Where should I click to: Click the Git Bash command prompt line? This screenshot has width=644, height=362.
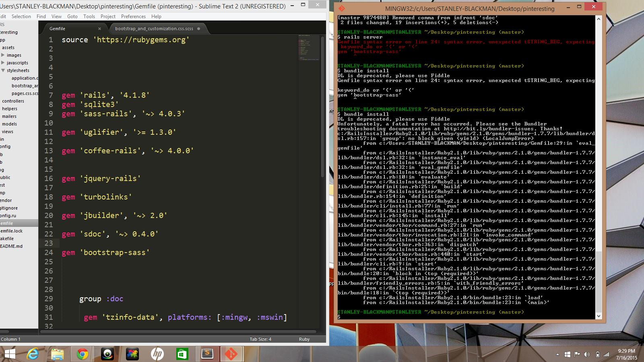(x=466, y=317)
